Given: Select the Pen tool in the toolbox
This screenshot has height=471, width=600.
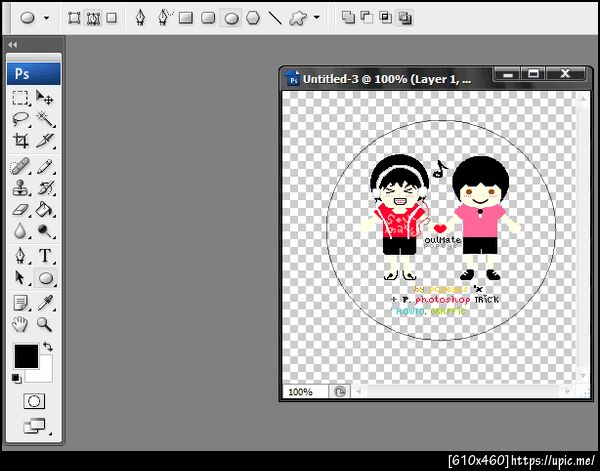Looking at the screenshot, I should (x=20, y=256).
